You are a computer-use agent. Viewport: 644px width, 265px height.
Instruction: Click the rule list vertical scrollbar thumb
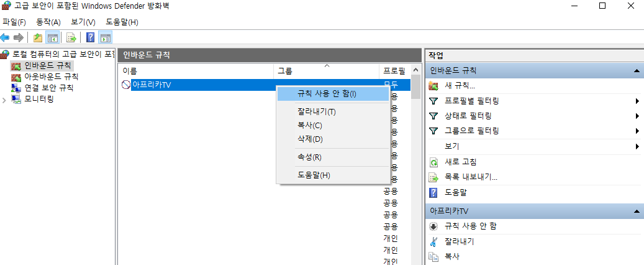pos(415,87)
